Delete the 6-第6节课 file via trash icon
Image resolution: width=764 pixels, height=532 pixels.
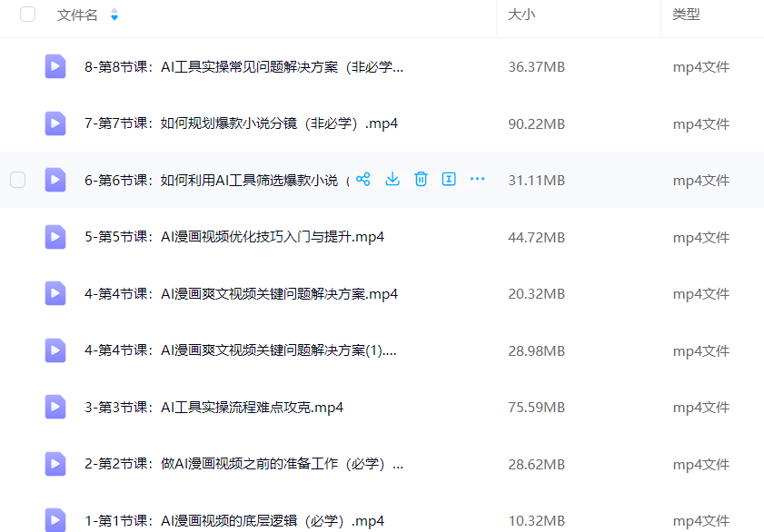[421, 179]
